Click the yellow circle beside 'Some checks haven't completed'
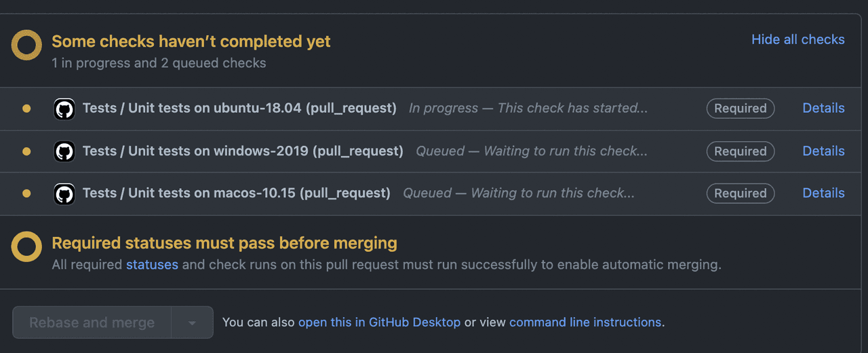 26,45
